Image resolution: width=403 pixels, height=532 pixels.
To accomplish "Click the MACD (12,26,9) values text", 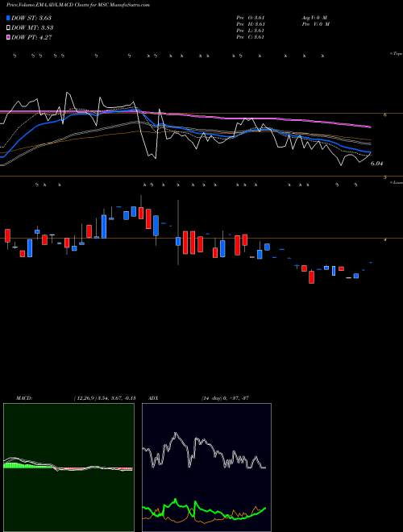I will [104, 398].
